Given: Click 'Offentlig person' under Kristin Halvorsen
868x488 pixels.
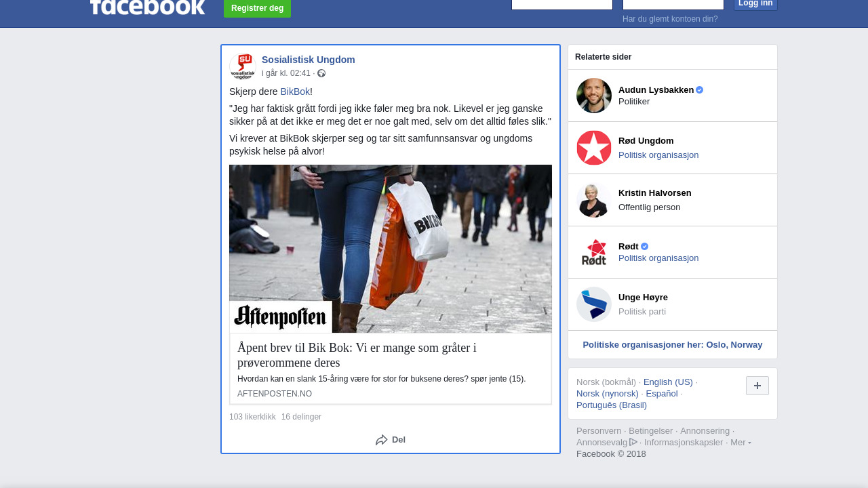Looking at the screenshot, I should click(x=650, y=207).
